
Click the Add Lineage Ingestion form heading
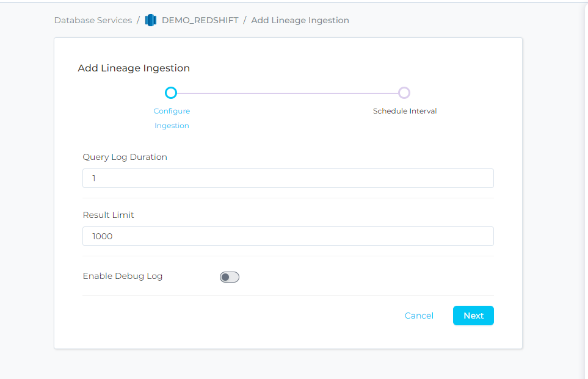coord(134,68)
